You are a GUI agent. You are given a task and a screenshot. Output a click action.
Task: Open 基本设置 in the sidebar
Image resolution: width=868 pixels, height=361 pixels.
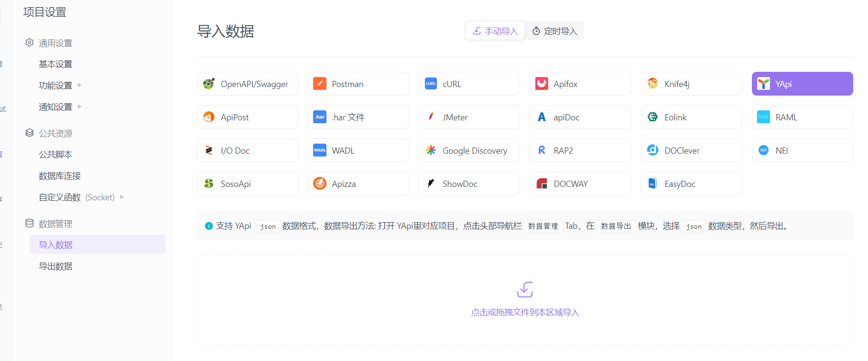pos(56,64)
